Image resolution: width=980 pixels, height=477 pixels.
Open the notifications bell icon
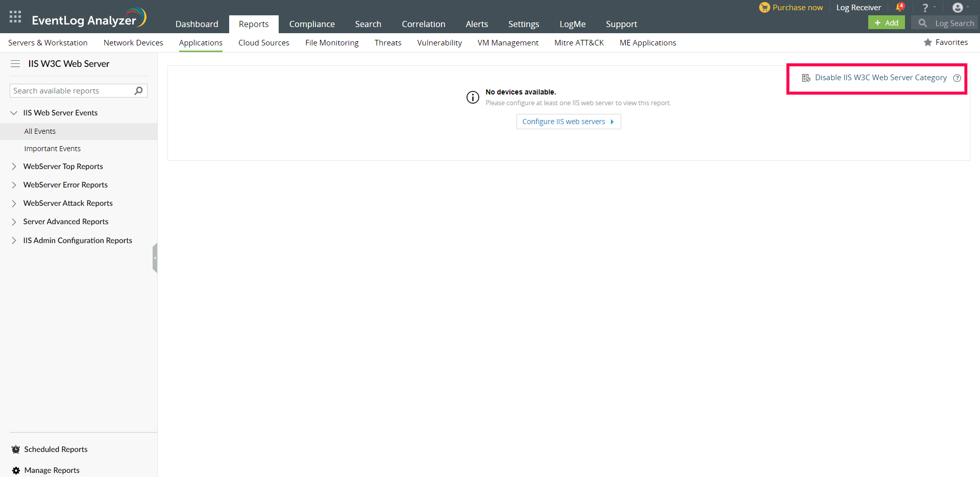coord(900,8)
